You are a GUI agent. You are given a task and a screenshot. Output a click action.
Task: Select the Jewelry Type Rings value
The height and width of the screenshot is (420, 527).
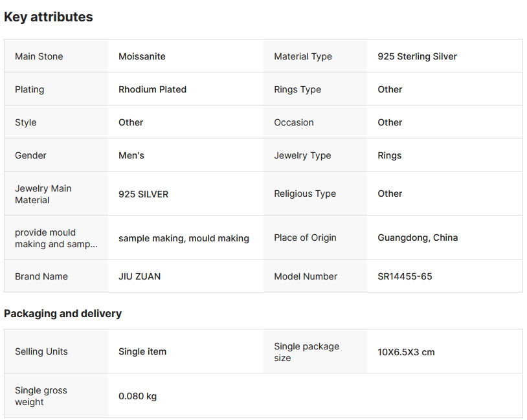389,155
